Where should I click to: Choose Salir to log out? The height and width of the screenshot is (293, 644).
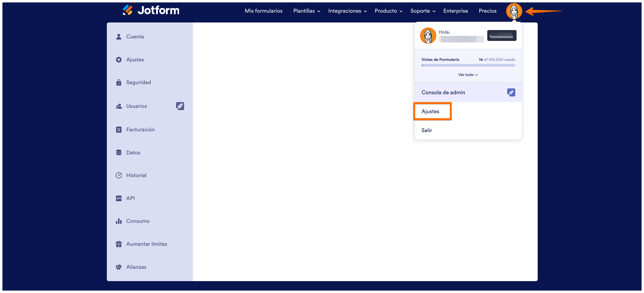click(x=427, y=130)
